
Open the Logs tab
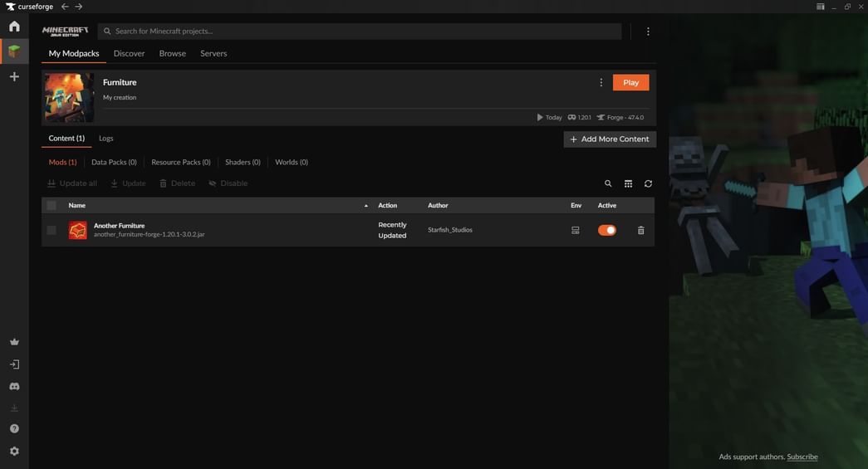[x=106, y=139]
